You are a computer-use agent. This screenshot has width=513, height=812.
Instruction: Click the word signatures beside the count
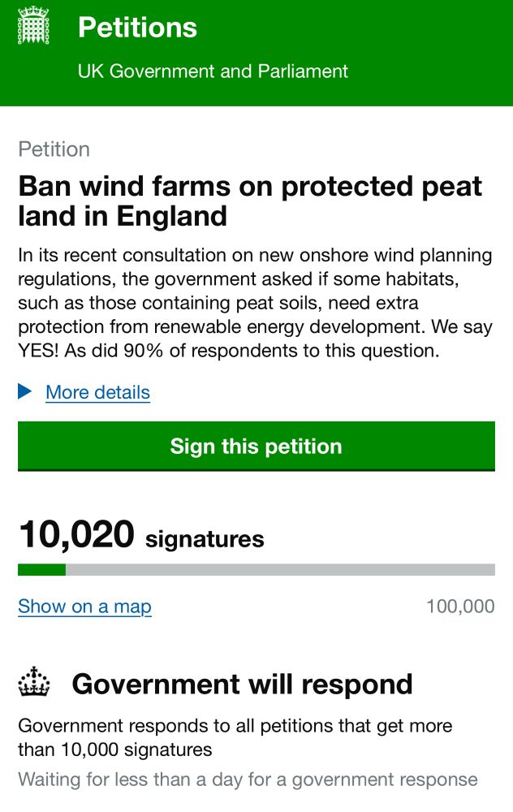click(x=205, y=539)
